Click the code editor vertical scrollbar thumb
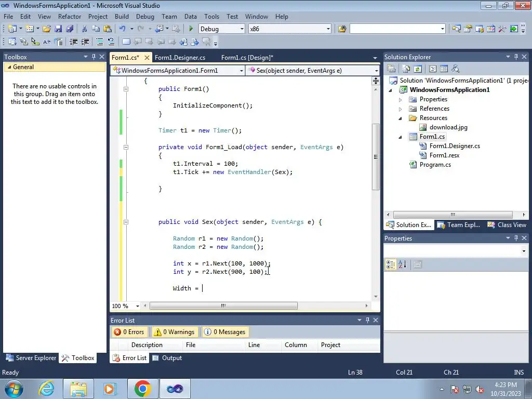Image resolution: width=532 pixels, height=399 pixels. [x=376, y=157]
